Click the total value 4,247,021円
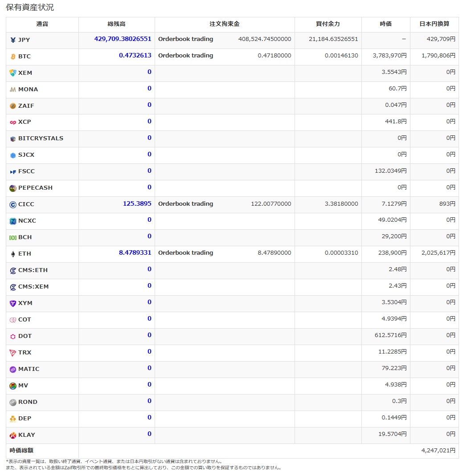The image size is (463, 476). tap(438, 451)
